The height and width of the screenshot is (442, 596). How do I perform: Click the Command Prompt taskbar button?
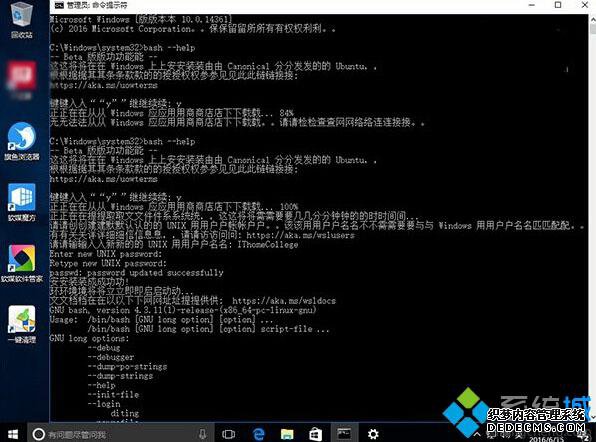tap(344, 434)
